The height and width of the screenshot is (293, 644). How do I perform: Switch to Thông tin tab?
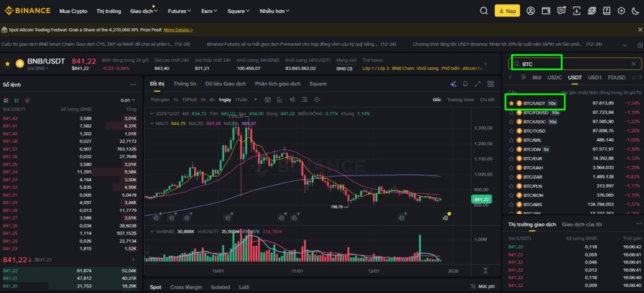[x=185, y=84]
